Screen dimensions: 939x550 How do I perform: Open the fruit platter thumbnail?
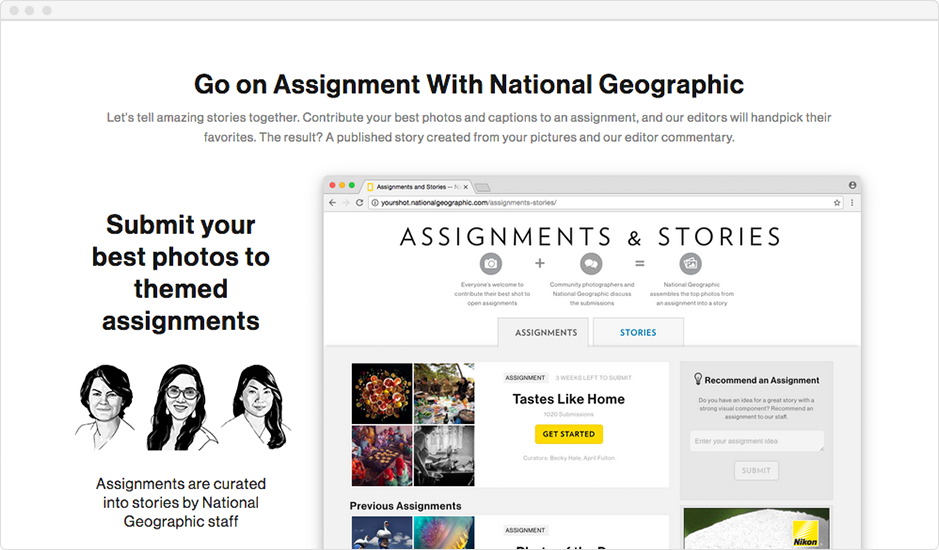point(382,394)
